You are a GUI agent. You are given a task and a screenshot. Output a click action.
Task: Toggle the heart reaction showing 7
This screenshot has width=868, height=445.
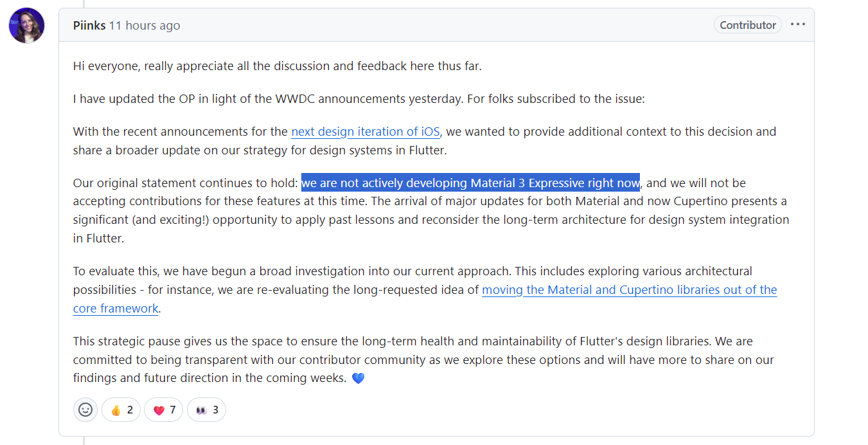click(x=164, y=410)
